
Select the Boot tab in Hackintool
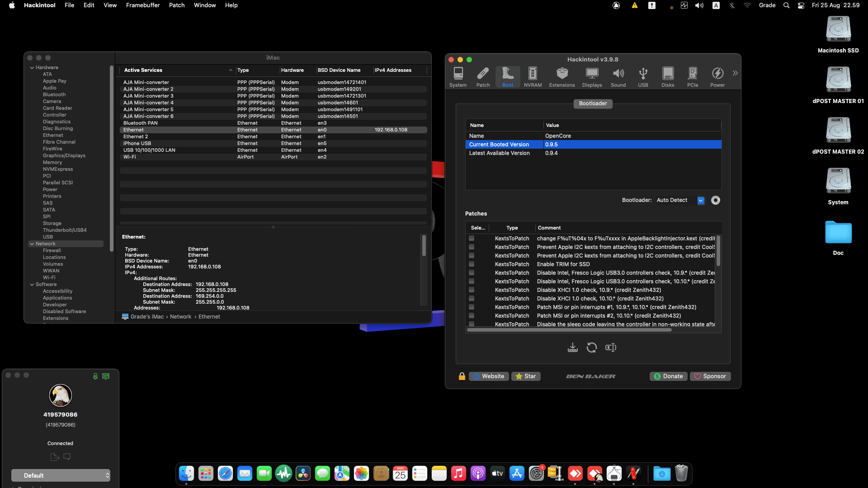coord(508,77)
